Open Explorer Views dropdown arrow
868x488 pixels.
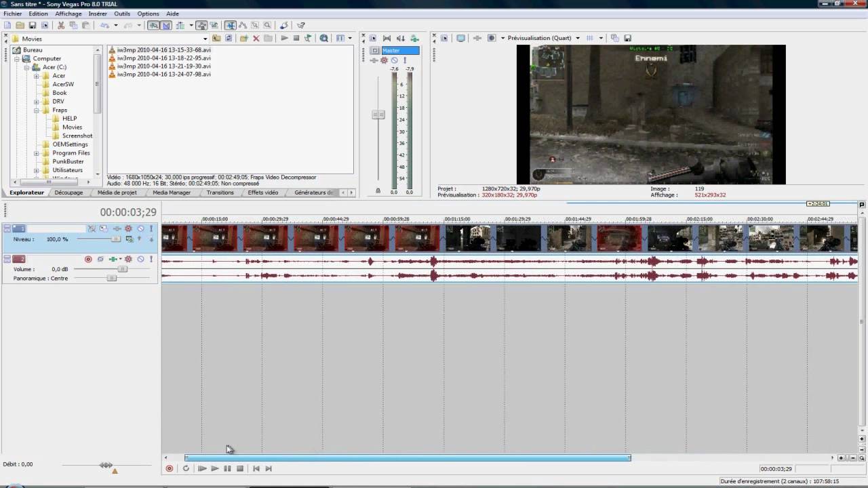pyautogui.click(x=350, y=38)
